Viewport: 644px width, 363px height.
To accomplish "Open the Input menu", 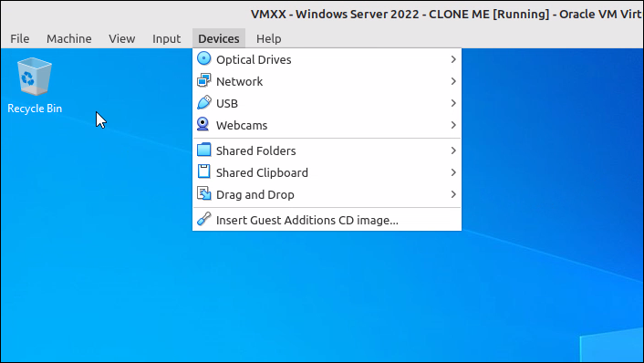I will [166, 38].
